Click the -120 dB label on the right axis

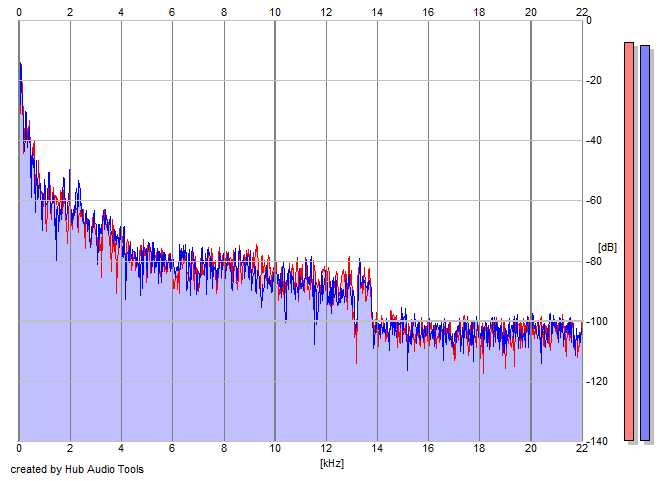(596, 381)
